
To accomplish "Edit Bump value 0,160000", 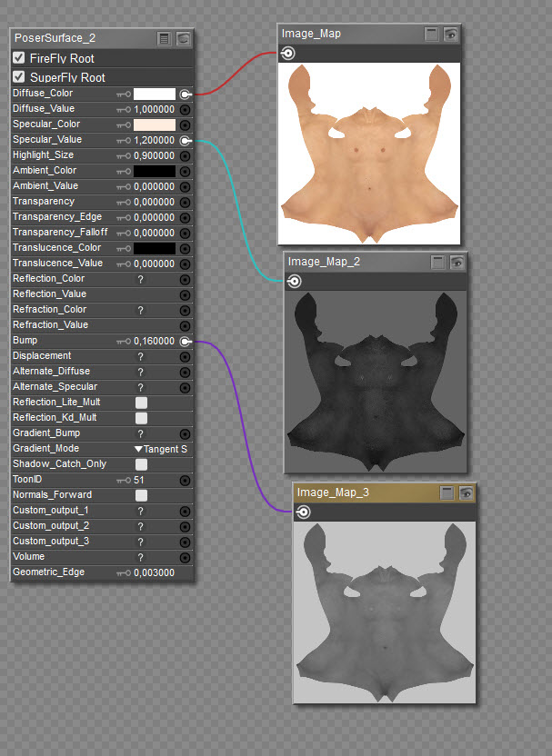I will pyautogui.click(x=155, y=341).
